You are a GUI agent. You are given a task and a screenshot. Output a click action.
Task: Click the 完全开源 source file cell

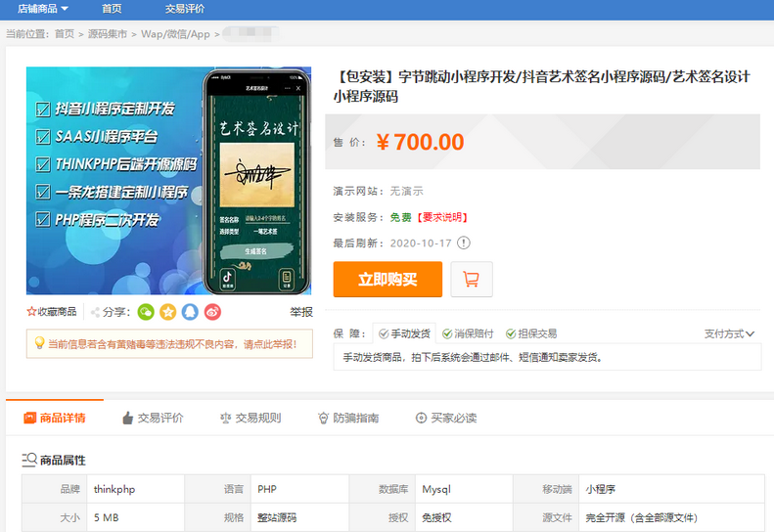(672, 517)
